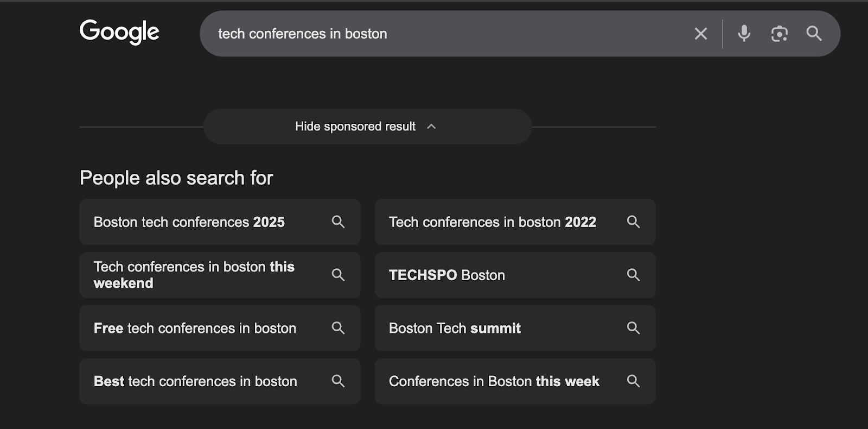Open suggestion Free tech conferences in boston
This screenshot has width=868, height=429.
pos(220,328)
